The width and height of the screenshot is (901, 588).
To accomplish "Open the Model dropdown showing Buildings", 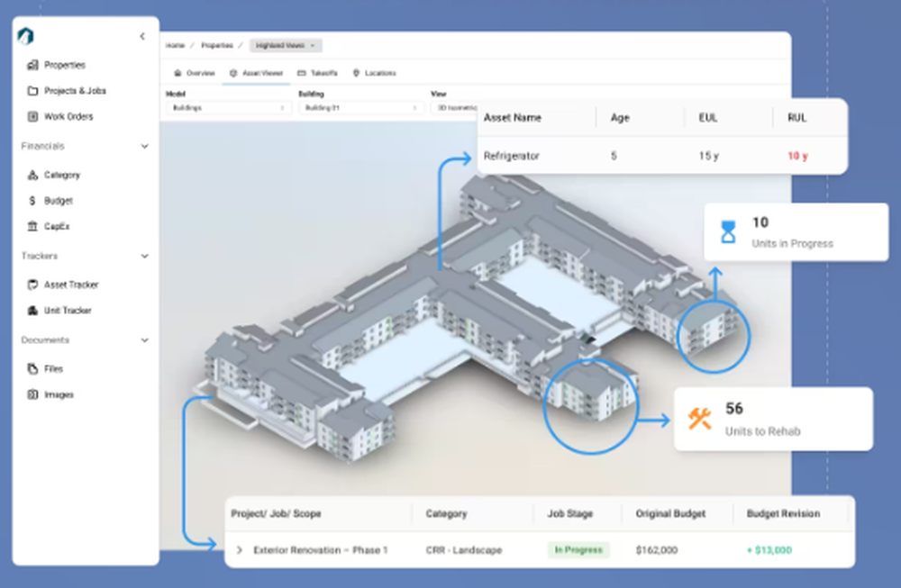I will 227,107.
